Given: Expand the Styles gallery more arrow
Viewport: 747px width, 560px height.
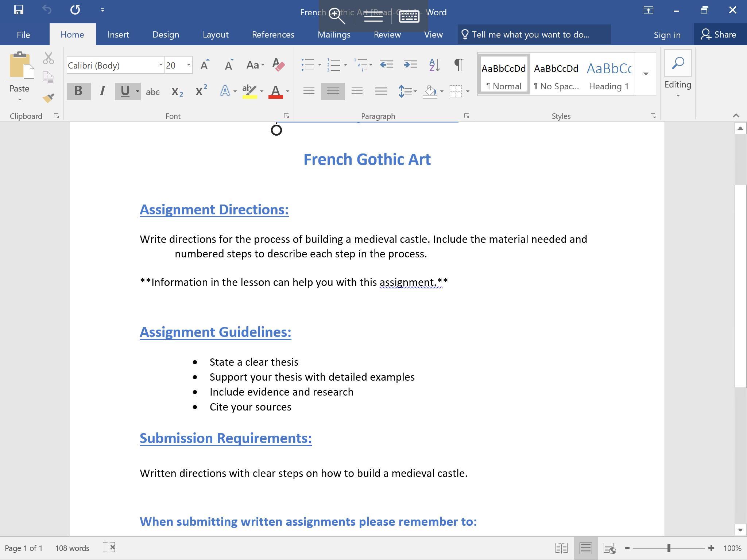Looking at the screenshot, I should [646, 74].
